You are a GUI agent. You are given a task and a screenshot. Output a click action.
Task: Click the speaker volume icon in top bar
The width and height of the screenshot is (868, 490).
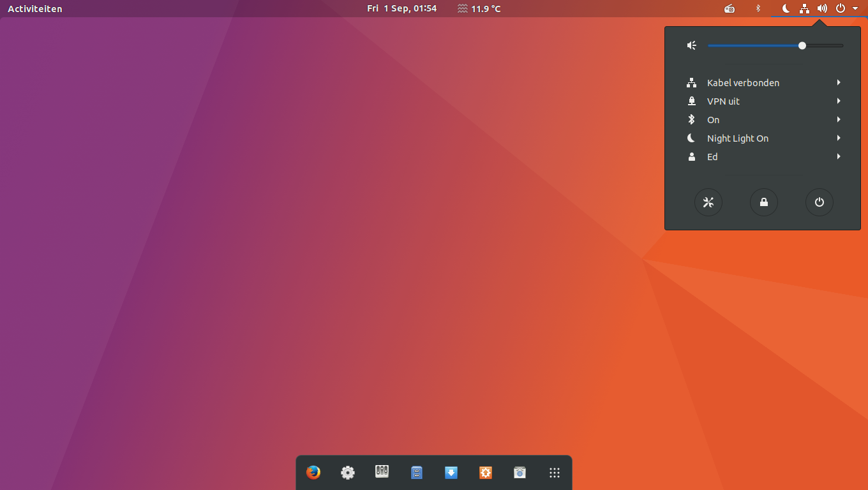(x=822, y=8)
